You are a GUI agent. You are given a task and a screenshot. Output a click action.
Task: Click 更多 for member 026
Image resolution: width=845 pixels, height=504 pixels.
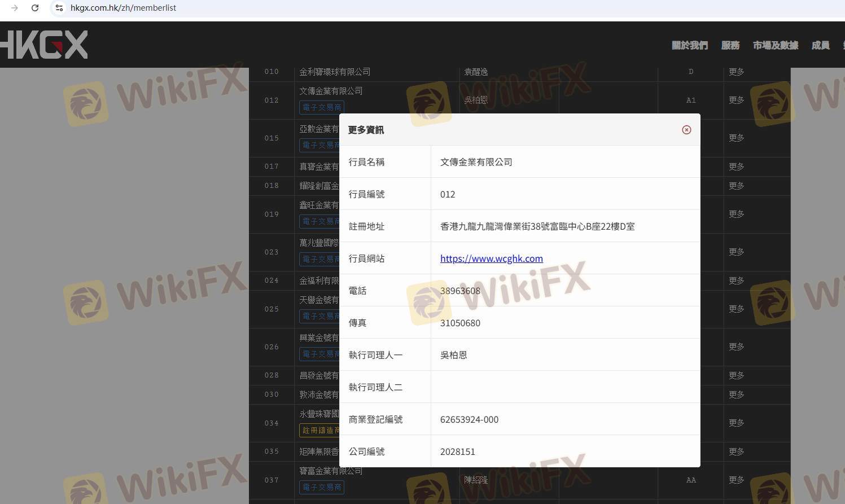coord(736,347)
